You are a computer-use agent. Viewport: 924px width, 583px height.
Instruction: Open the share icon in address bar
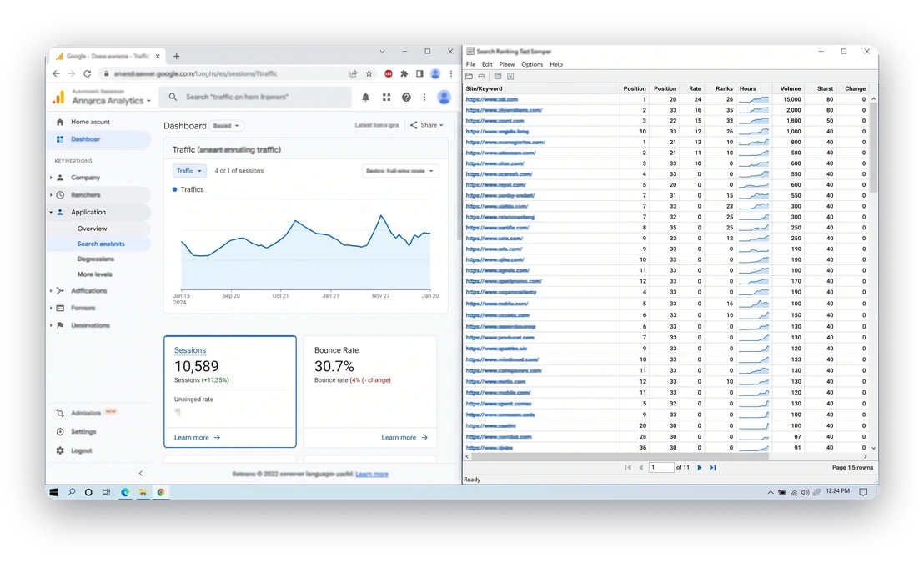[x=354, y=73]
